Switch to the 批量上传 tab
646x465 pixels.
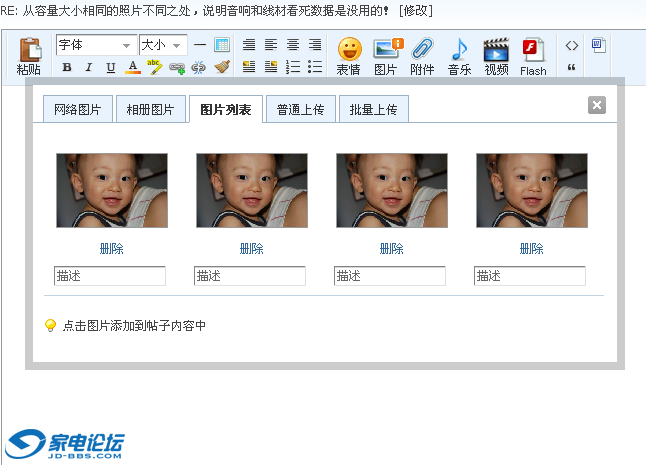tap(374, 109)
